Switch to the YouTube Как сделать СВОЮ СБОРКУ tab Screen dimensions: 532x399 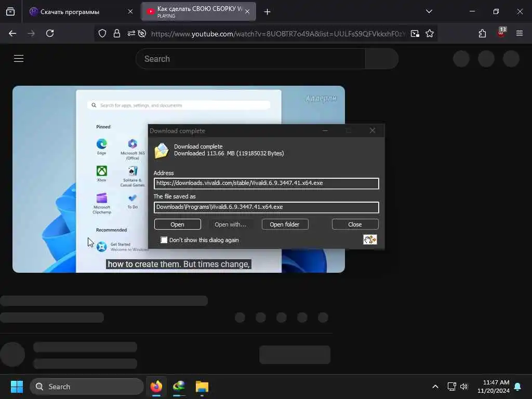198,12
